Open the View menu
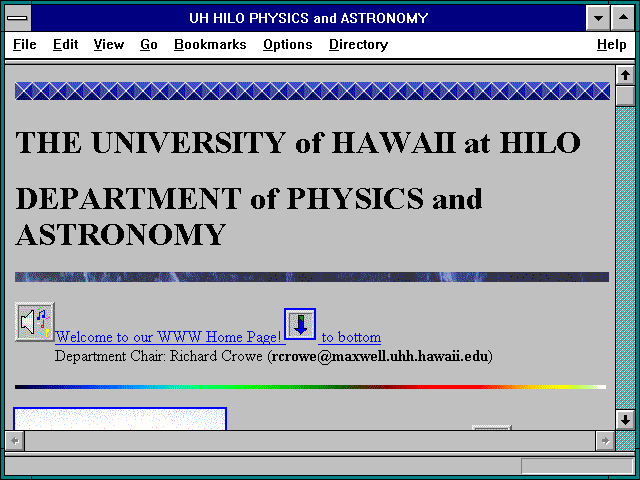640x480 pixels. click(x=109, y=44)
